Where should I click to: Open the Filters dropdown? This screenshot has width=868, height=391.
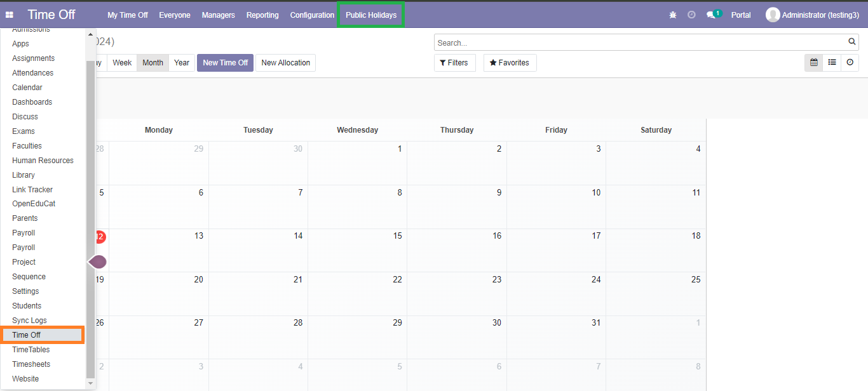455,63
